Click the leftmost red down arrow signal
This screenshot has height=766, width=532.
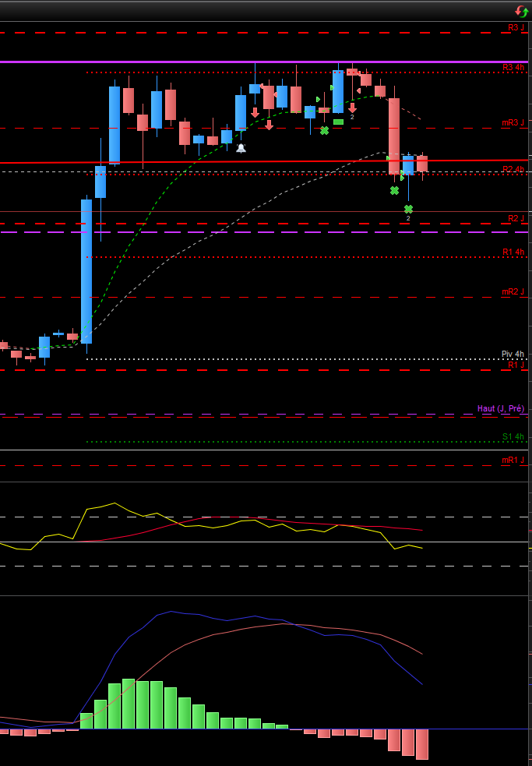click(x=255, y=112)
